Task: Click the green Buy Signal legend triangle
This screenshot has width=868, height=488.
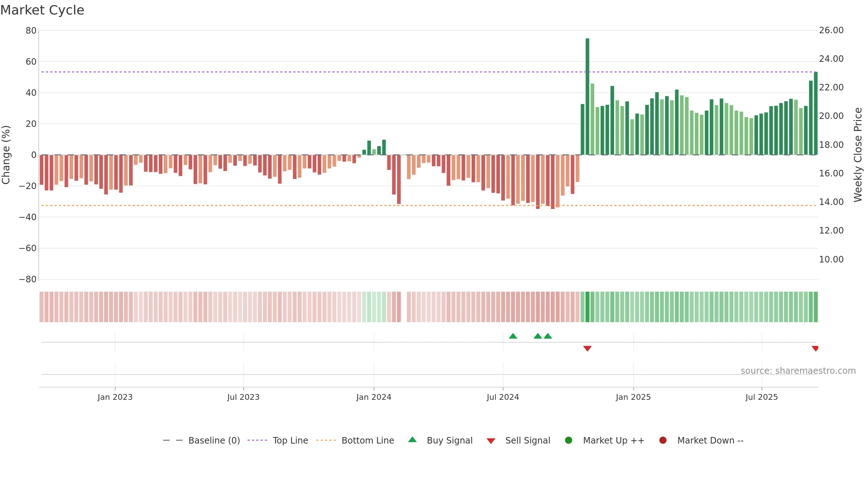Action: coord(412,440)
